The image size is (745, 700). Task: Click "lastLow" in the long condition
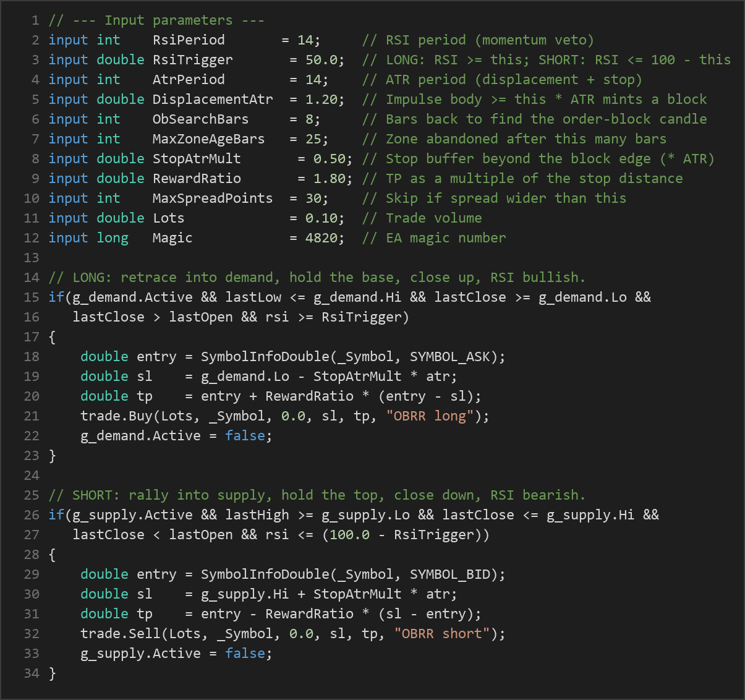pos(253,297)
